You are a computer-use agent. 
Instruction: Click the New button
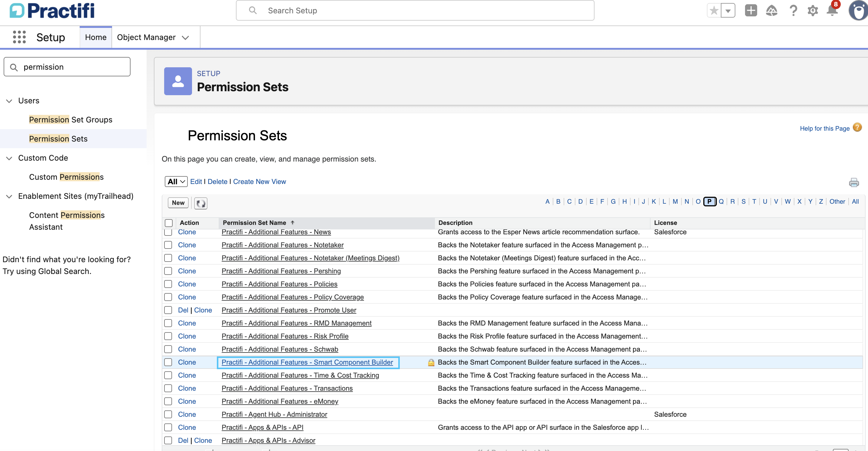(178, 203)
